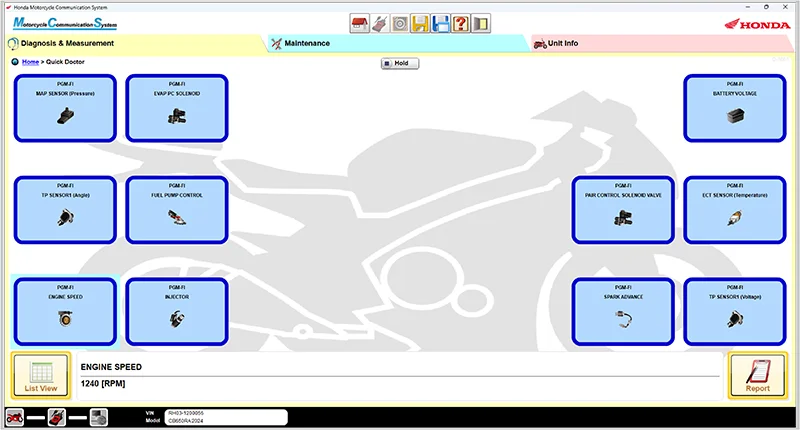Viewport: 800px width, 430px height.
Task: Switch to the Unit Info tab
Action: coord(662,44)
